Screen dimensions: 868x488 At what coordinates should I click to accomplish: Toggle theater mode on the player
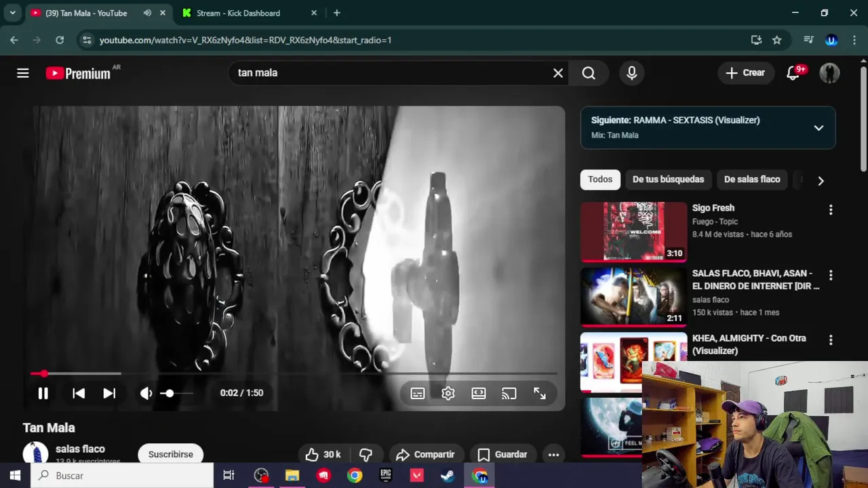(479, 393)
